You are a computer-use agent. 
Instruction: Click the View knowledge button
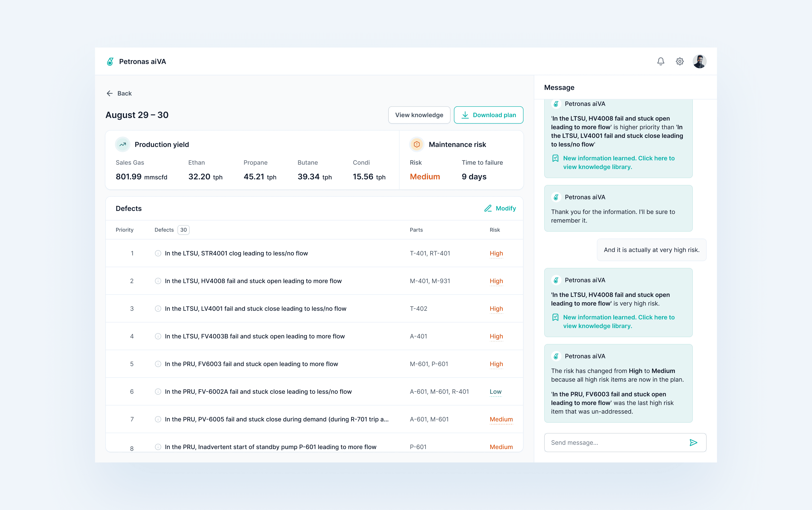[419, 115]
